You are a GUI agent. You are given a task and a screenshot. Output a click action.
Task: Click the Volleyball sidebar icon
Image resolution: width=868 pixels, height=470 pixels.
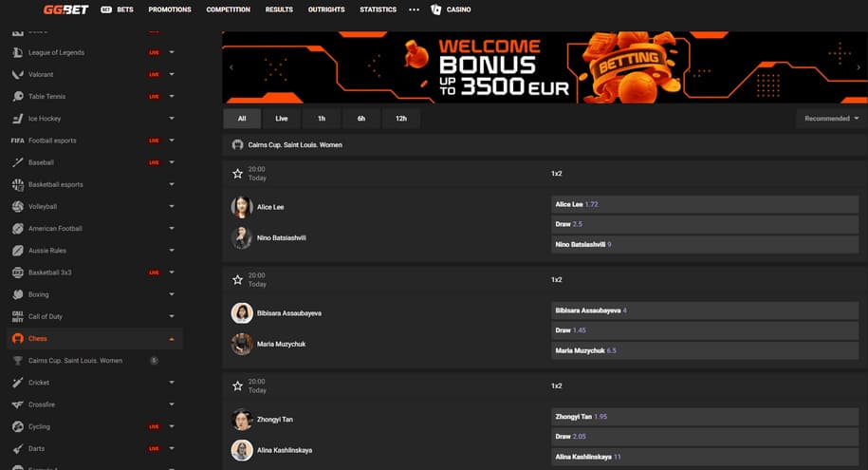[x=18, y=206]
